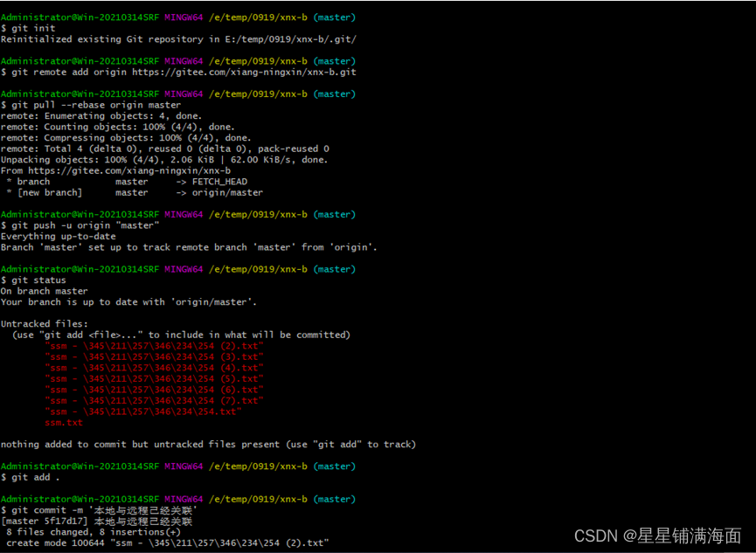Image resolution: width=756 pixels, height=553 pixels.
Task: Click the 'git init' command line
Action: [x=28, y=29]
